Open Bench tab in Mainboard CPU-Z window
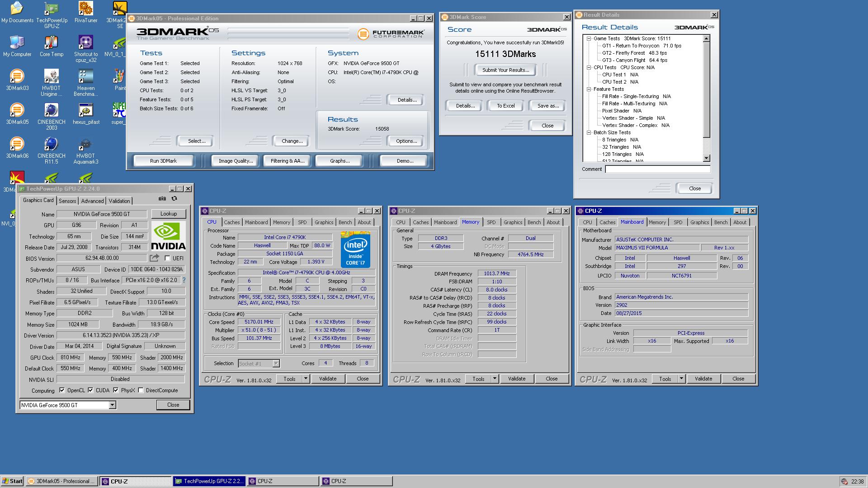The height and width of the screenshot is (488, 868). click(x=721, y=222)
